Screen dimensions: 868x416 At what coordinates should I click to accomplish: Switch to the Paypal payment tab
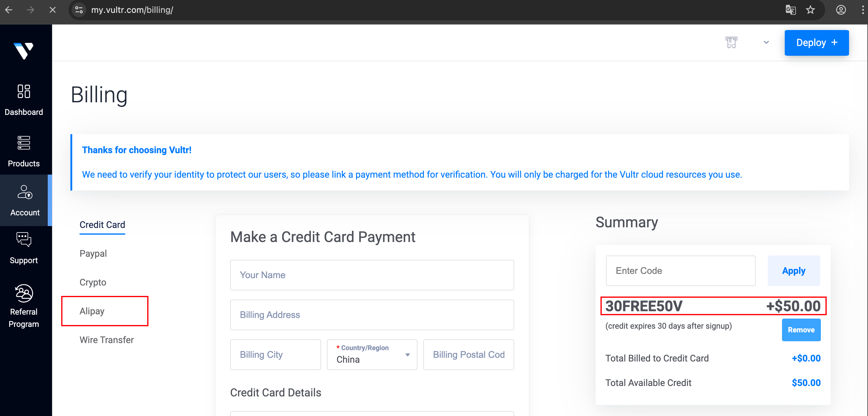[x=93, y=254]
